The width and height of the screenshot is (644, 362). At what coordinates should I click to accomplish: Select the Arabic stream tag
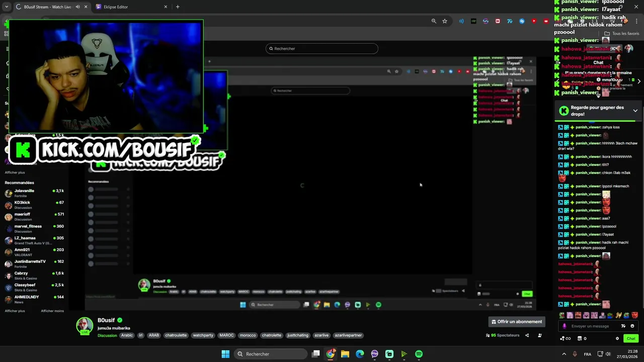pos(127,335)
